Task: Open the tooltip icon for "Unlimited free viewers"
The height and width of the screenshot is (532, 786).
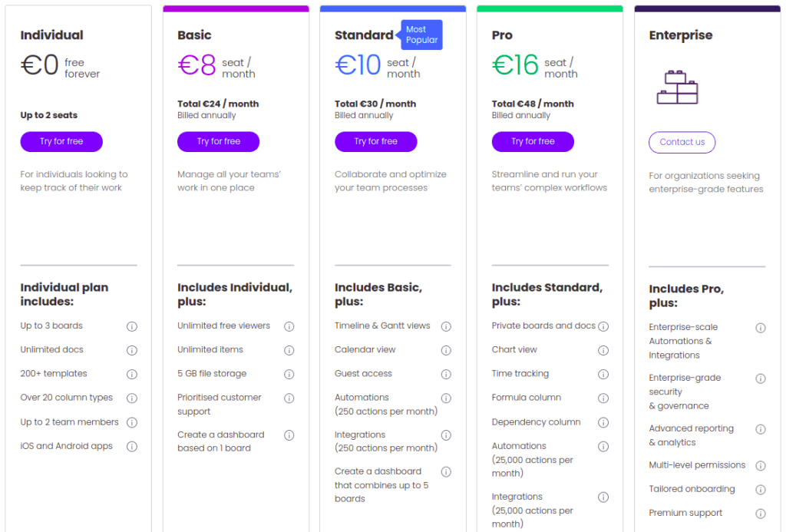Action: [289, 326]
